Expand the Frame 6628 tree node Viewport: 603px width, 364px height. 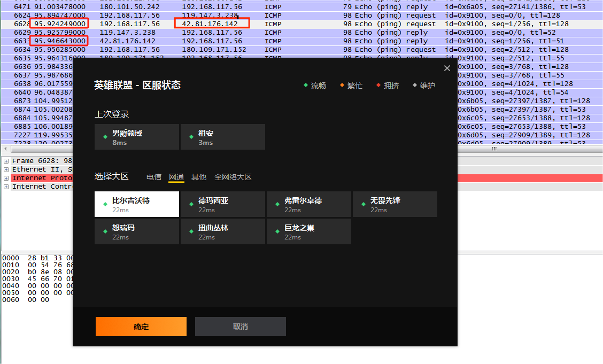[6, 161]
